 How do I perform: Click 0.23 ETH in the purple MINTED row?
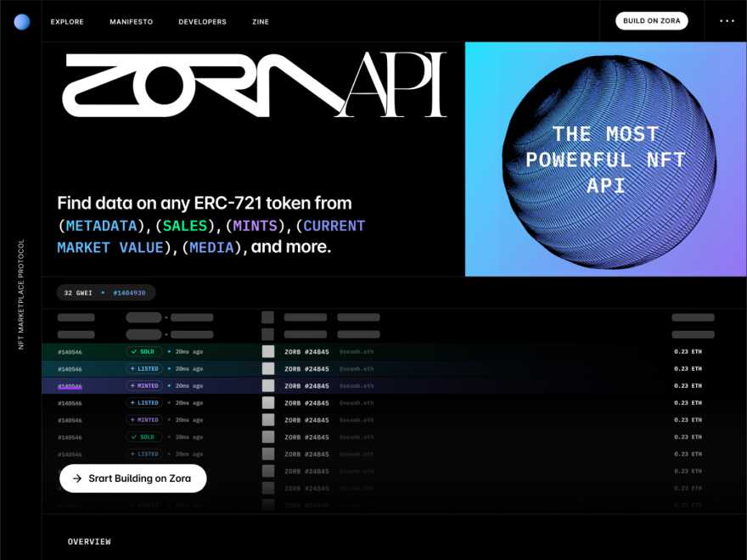tap(688, 386)
